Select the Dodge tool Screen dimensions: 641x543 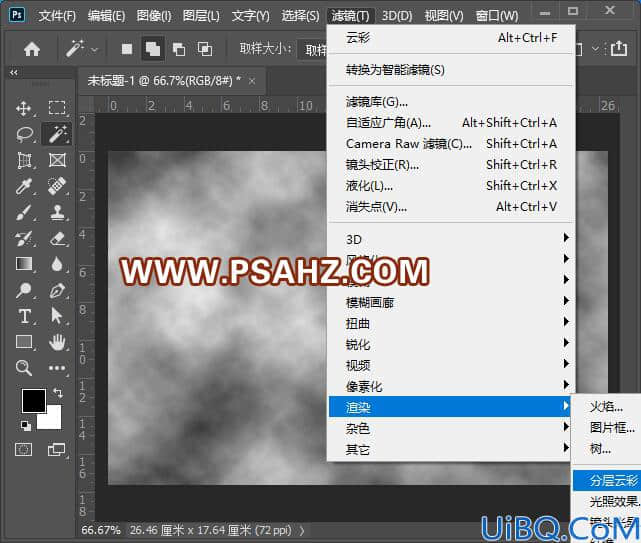23,290
